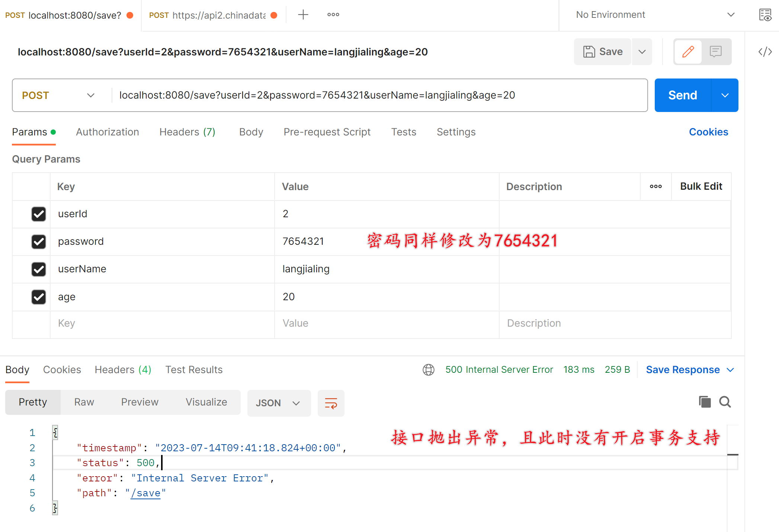Image resolution: width=779 pixels, height=532 pixels.
Task: Click the 183 ms response time
Action: point(579,370)
